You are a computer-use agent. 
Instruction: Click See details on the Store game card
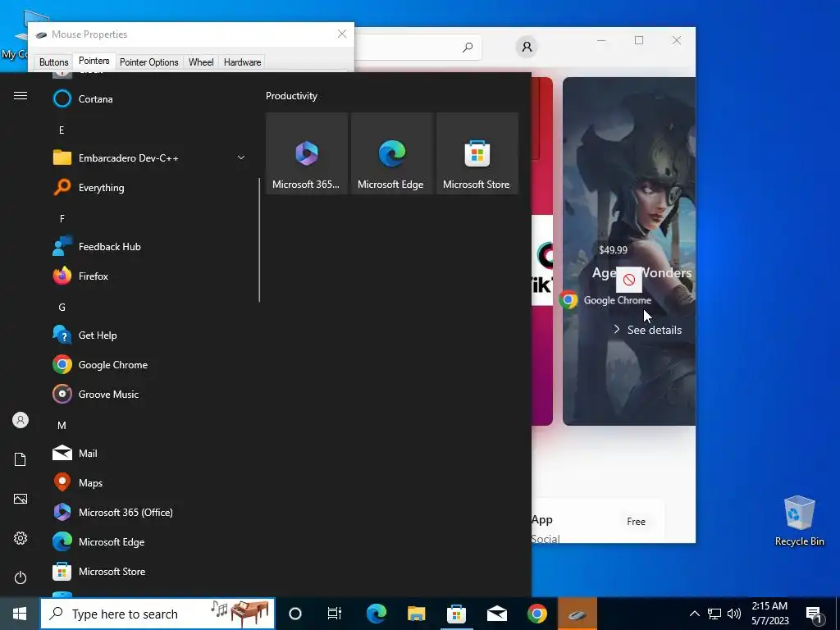648,330
